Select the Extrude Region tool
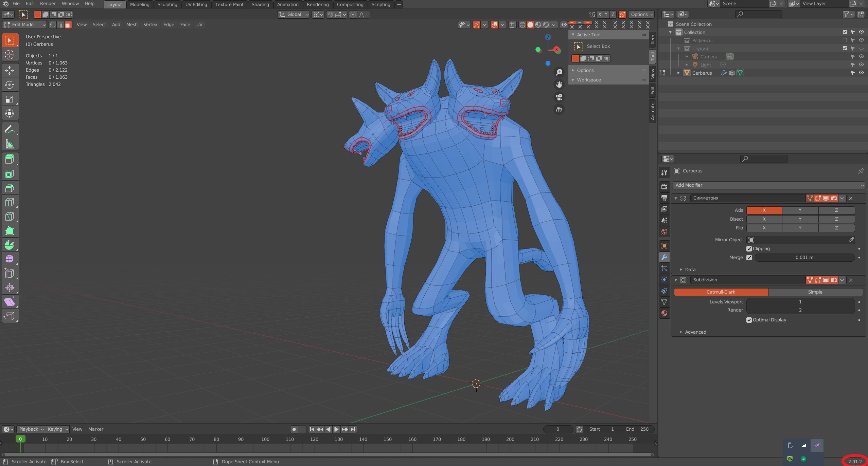The width and height of the screenshot is (868, 466). click(x=10, y=159)
